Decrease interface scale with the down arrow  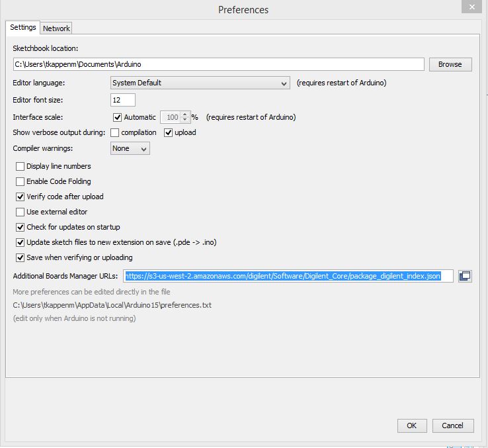tap(185, 120)
